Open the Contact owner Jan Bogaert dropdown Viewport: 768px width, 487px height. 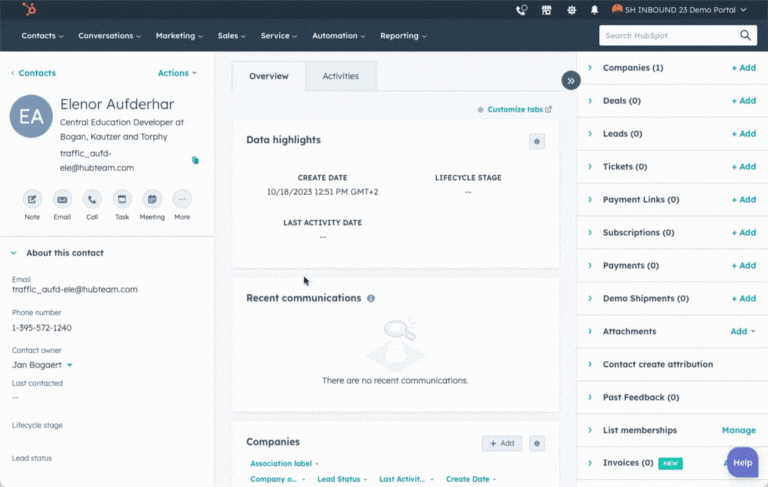(42, 365)
